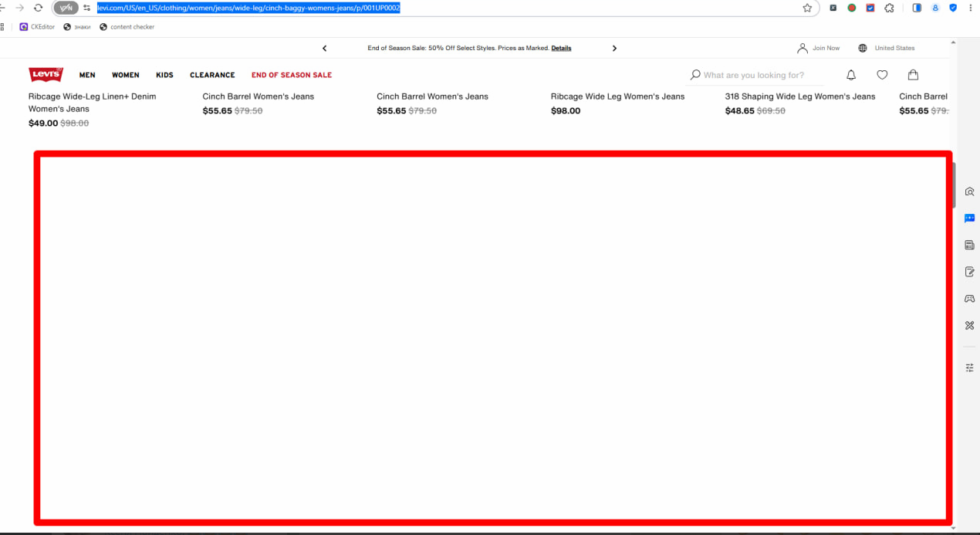Open Ribcage Wide Leg Women's Jeans
This screenshot has width=980, height=535.
pos(617,97)
